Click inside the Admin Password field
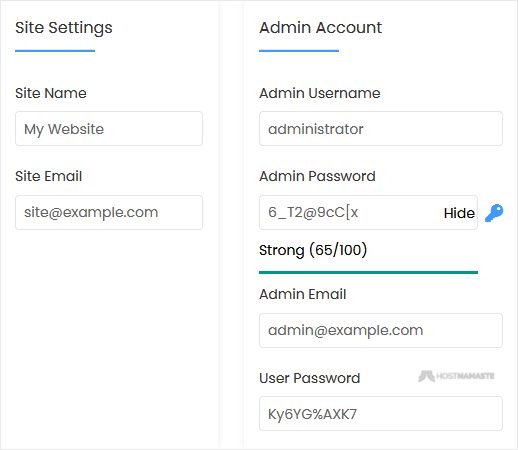This screenshot has height=450, width=518. click(x=350, y=212)
